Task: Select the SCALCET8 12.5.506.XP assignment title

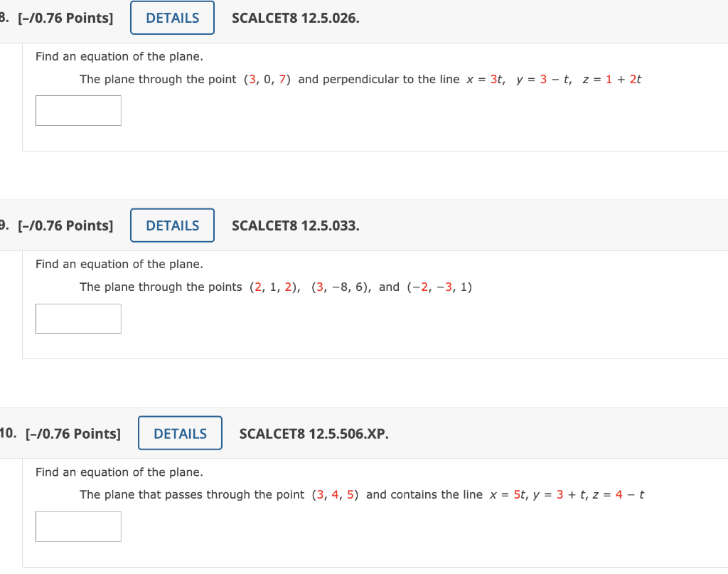Action: point(314,434)
